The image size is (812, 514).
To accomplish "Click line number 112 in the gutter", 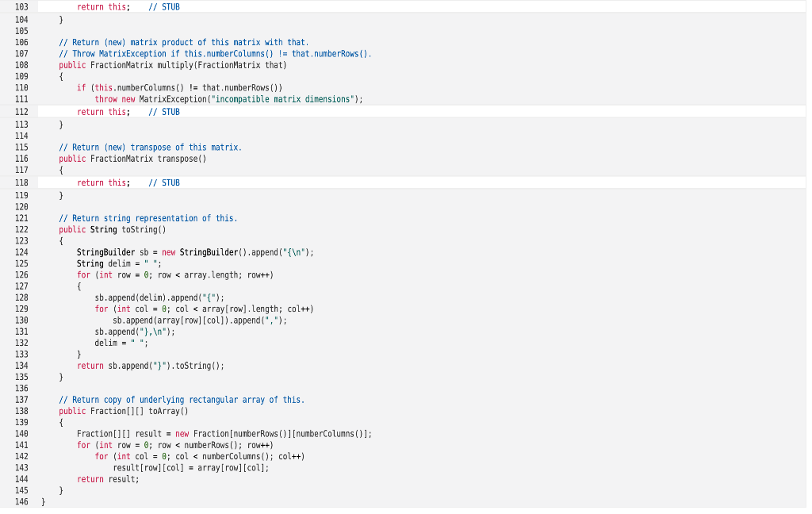I will click(21, 111).
